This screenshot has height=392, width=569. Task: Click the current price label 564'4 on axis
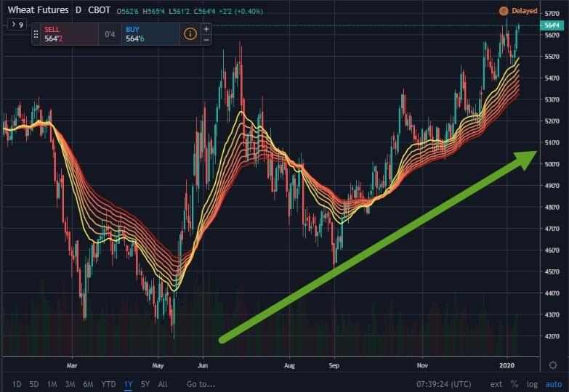[x=552, y=25]
